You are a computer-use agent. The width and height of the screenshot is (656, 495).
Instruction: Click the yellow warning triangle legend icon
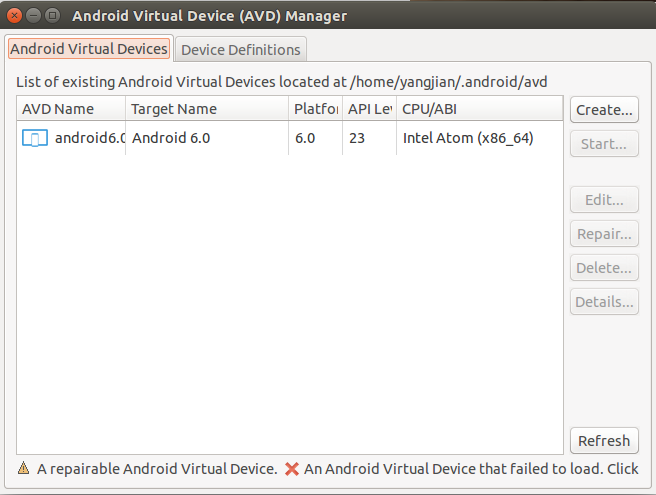pos(23,468)
